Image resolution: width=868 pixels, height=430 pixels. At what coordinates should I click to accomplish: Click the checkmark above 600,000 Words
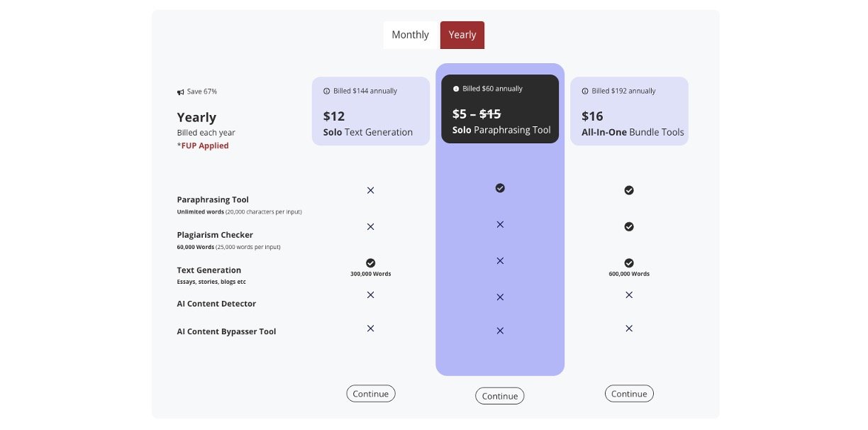click(629, 263)
